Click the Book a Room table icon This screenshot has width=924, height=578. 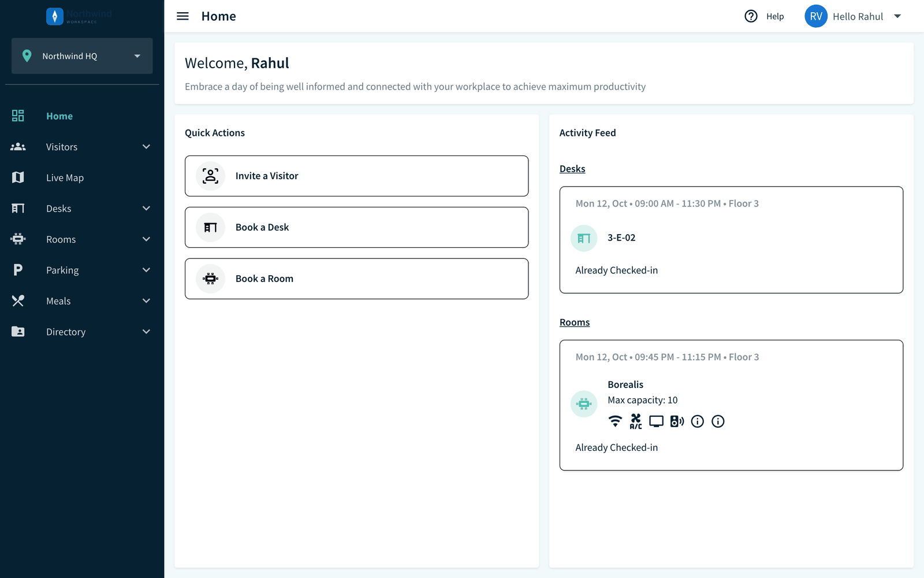(210, 279)
